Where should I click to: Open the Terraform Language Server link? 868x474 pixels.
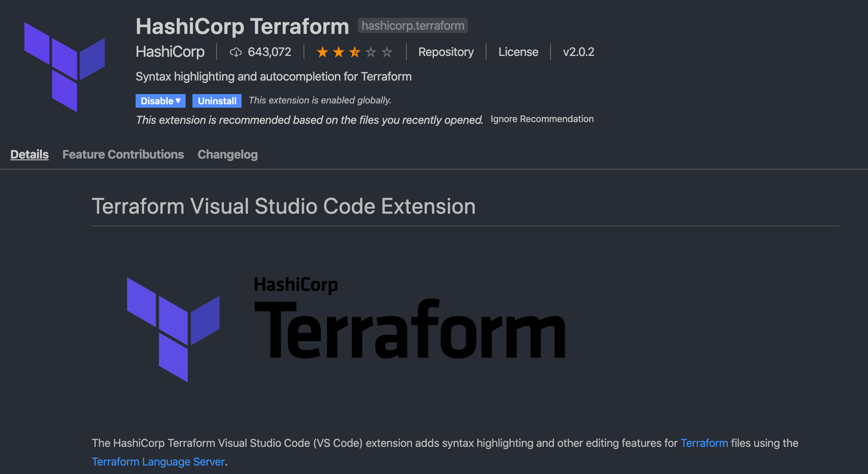pos(158,461)
